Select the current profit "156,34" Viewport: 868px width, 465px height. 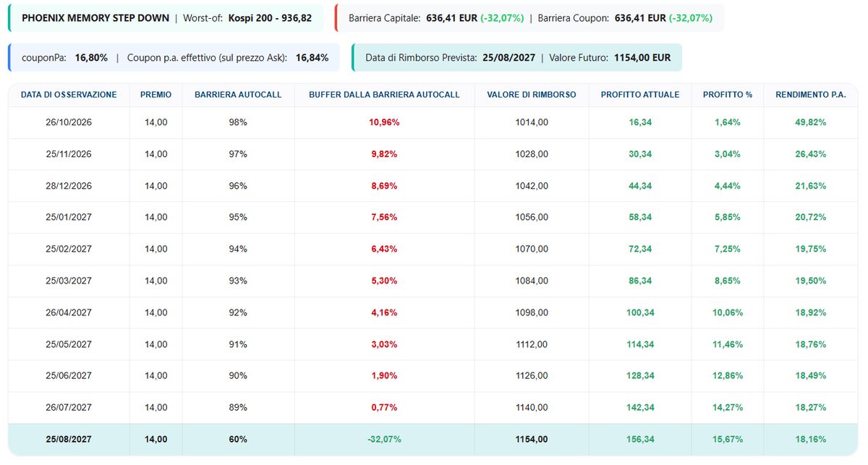click(x=640, y=439)
